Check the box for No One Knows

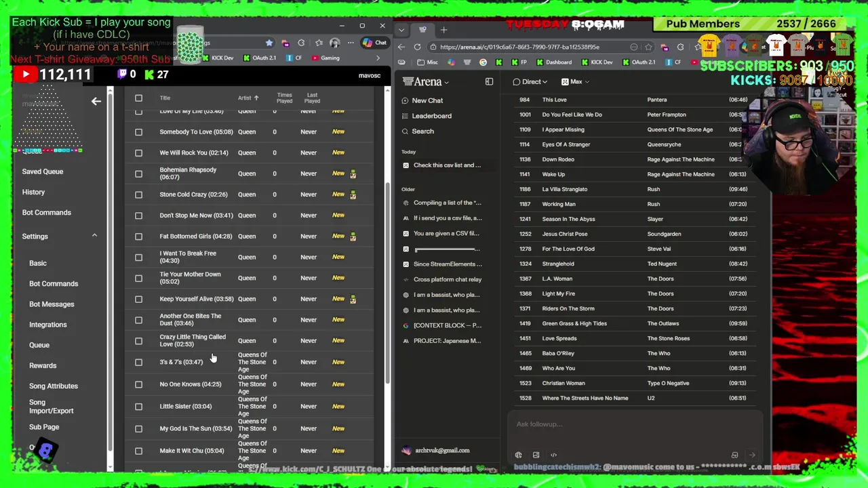pos(138,384)
